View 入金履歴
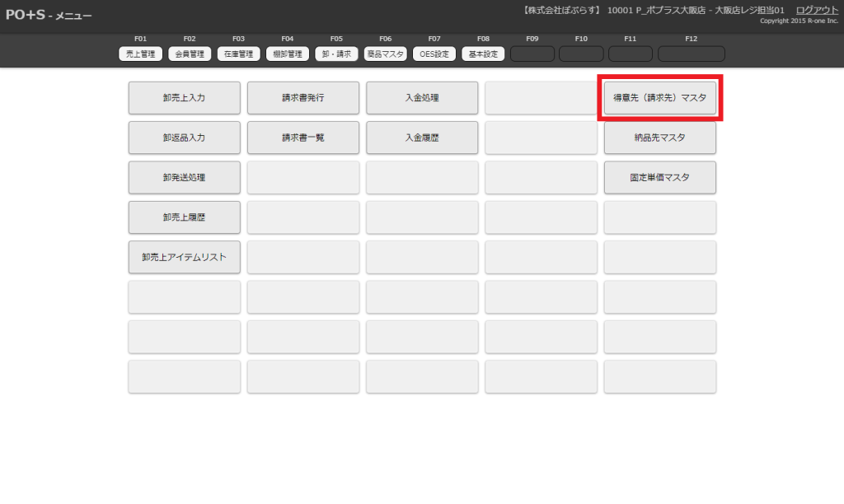Viewport: 844px width, 504px height. click(x=421, y=138)
